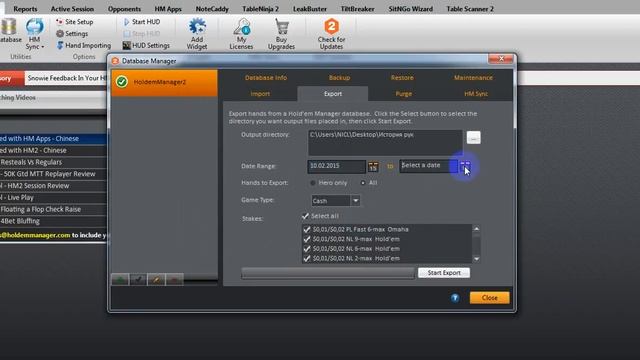Click the green add database icon
The width and height of the screenshot is (640, 360).
click(x=120, y=280)
